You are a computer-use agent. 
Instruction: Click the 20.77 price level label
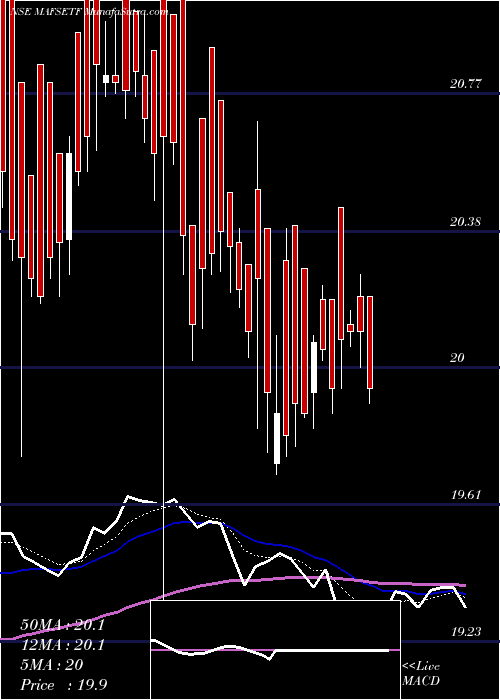[x=466, y=83]
